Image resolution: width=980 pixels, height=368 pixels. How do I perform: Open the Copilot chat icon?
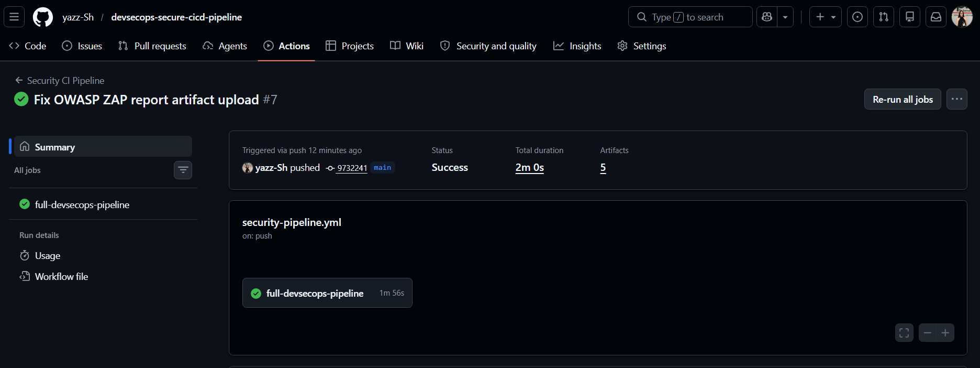[767, 17]
